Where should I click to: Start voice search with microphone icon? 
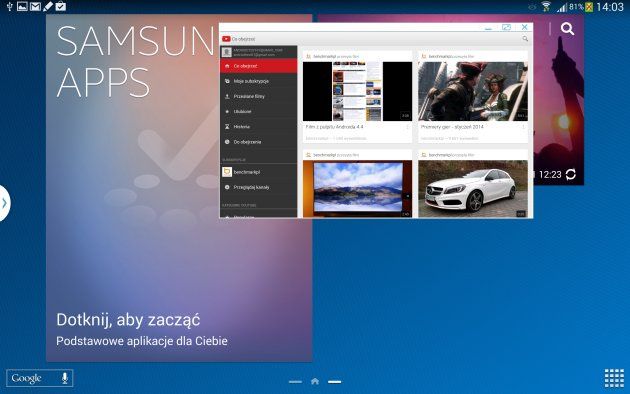click(65, 378)
